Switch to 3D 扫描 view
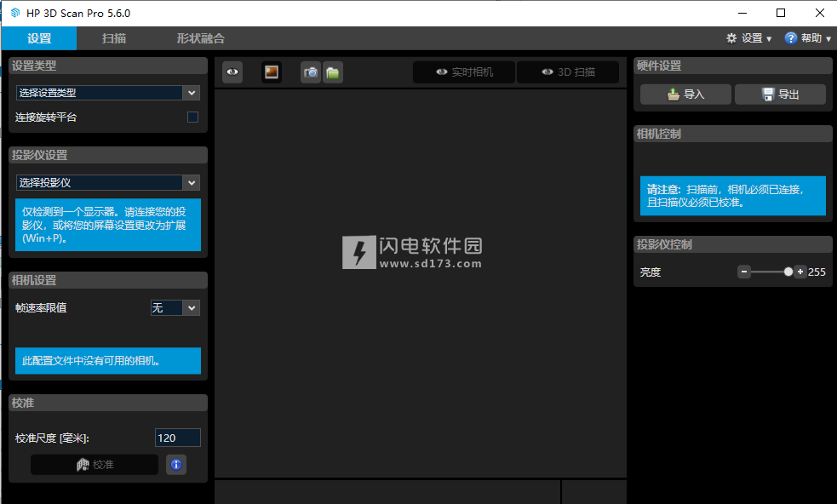837x504 pixels. (x=568, y=72)
